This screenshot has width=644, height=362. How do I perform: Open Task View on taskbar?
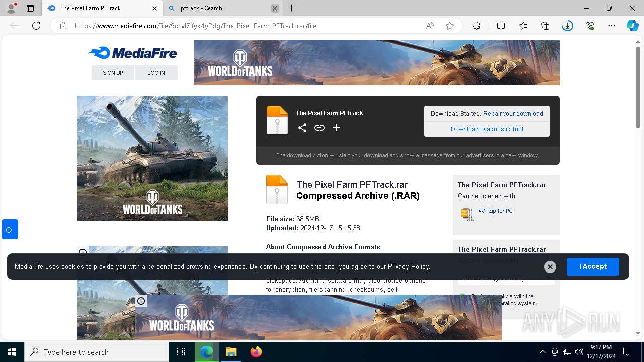[x=181, y=352]
